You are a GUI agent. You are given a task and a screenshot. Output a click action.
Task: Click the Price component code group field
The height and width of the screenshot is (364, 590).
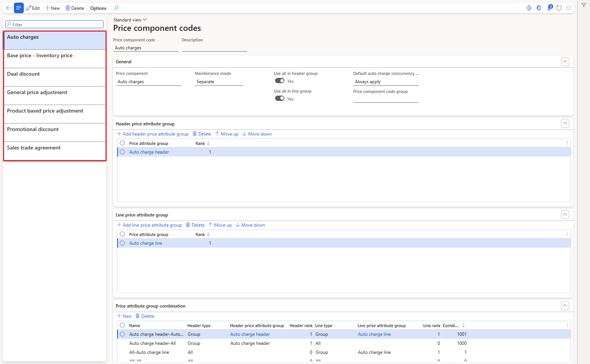386,99
